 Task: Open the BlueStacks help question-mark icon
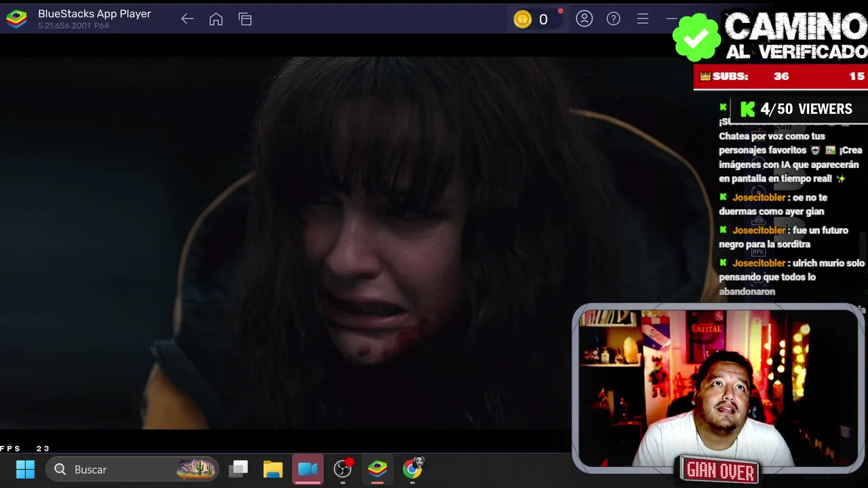tap(613, 19)
